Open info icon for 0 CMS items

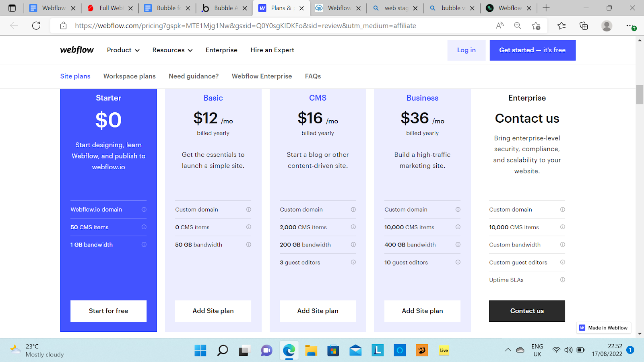tap(249, 227)
